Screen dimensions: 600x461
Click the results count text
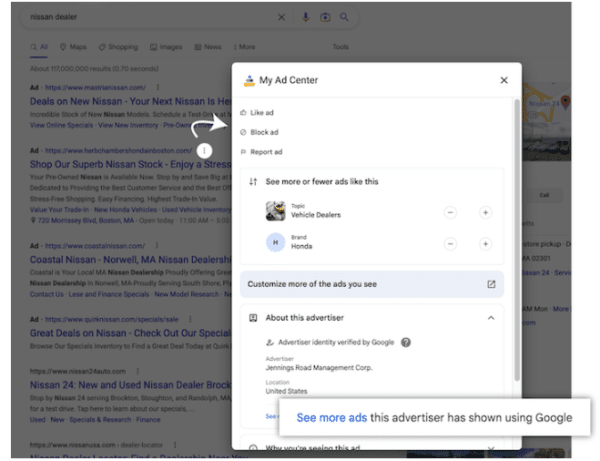pyautogui.click(x=94, y=69)
